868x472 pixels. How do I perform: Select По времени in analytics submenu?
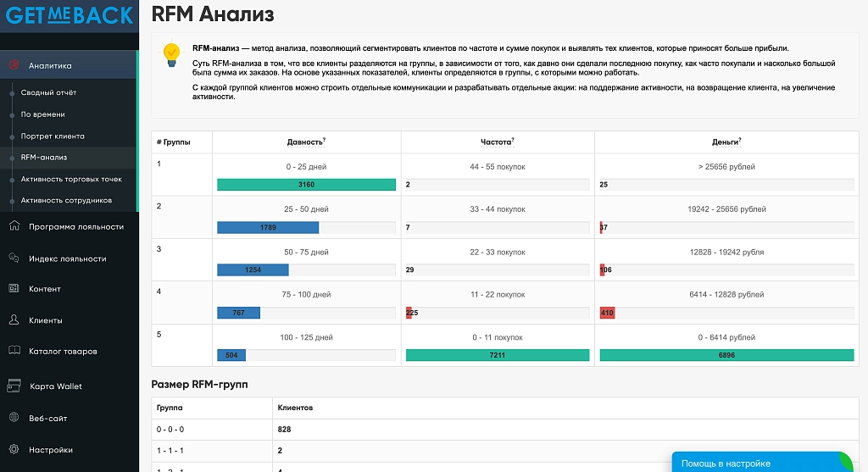tap(43, 114)
